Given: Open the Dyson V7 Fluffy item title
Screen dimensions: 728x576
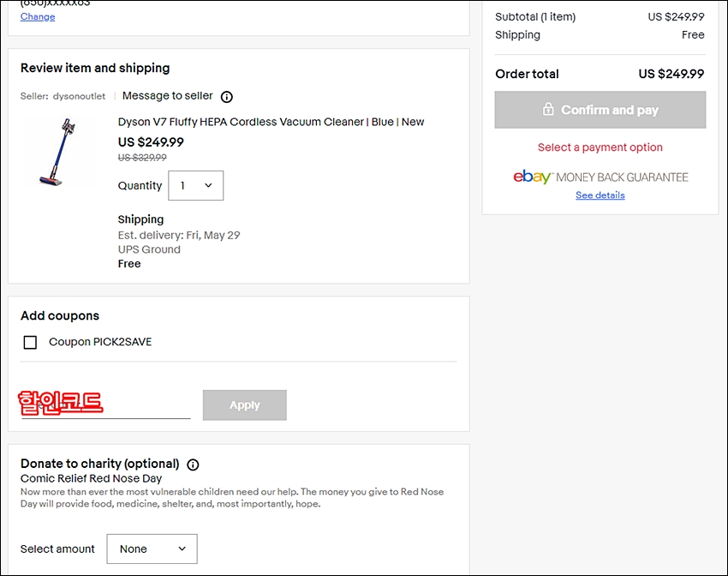Looking at the screenshot, I should pyautogui.click(x=271, y=122).
